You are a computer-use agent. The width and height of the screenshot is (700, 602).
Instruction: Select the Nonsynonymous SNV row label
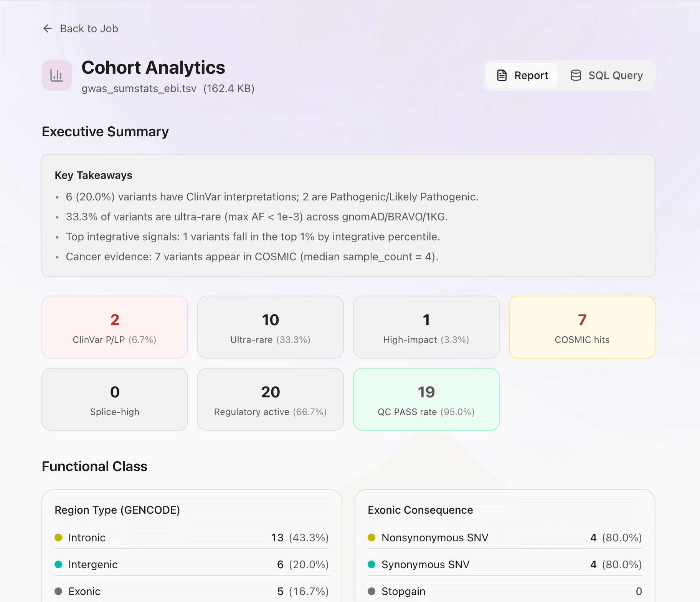tap(435, 537)
